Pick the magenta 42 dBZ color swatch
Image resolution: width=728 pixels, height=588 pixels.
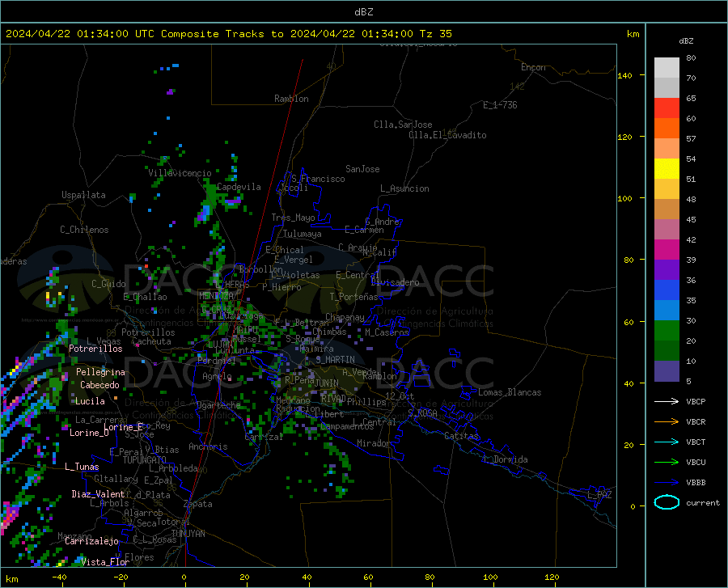667,249
